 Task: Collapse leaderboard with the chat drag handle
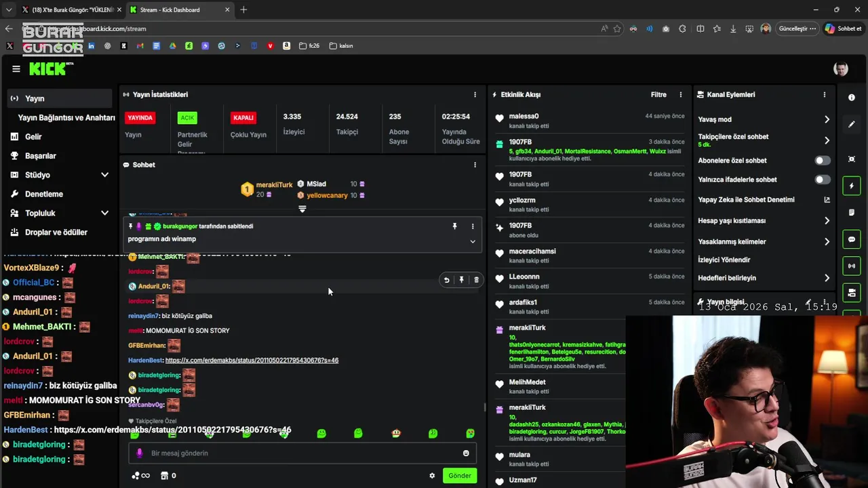302,209
